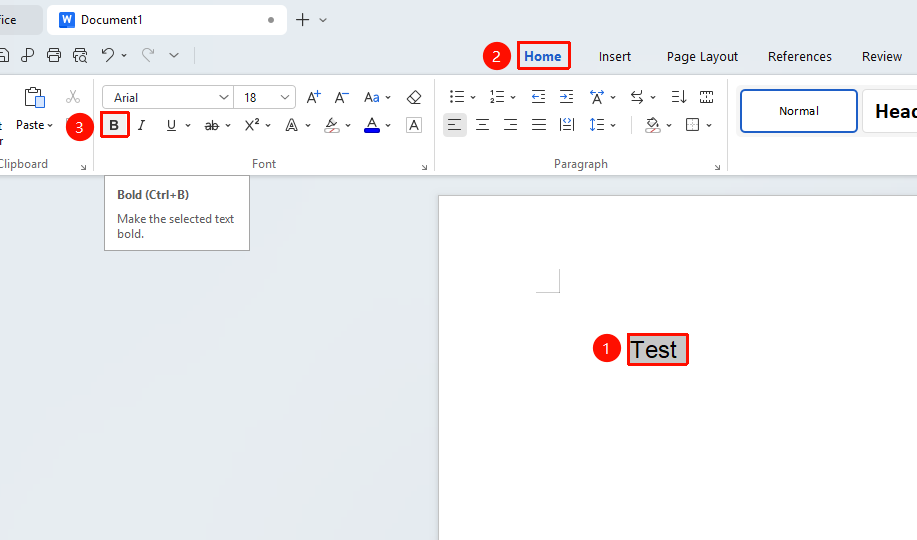This screenshot has height=540, width=917.
Task: Open the font name dropdown
Action: tap(223, 97)
